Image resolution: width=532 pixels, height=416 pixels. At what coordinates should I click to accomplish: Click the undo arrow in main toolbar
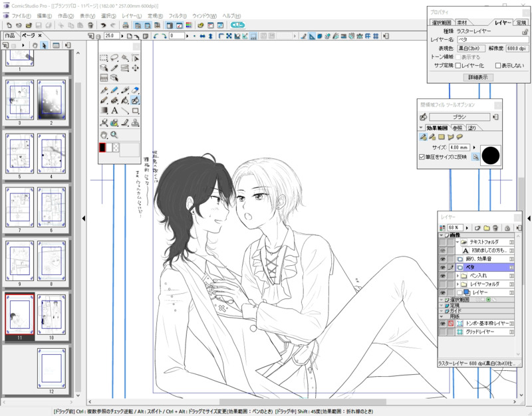pos(103,25)
